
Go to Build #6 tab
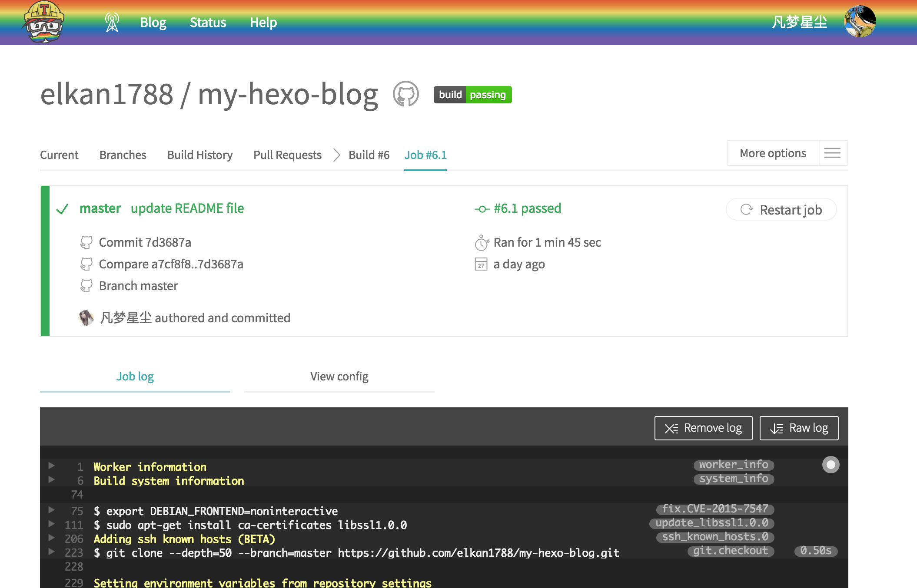tap(369, 155)
